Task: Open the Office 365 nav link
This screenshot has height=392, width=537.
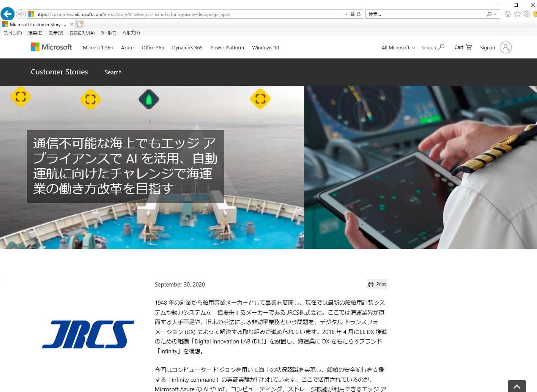Action: [x=153, y=47]
